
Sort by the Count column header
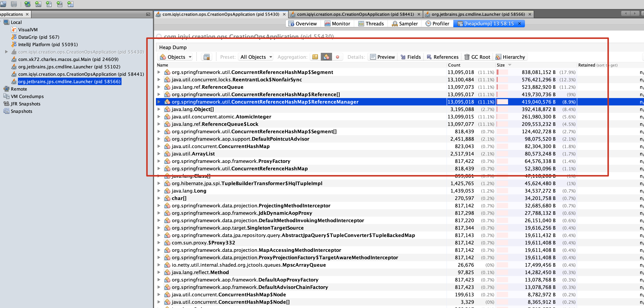click(454, 65)
